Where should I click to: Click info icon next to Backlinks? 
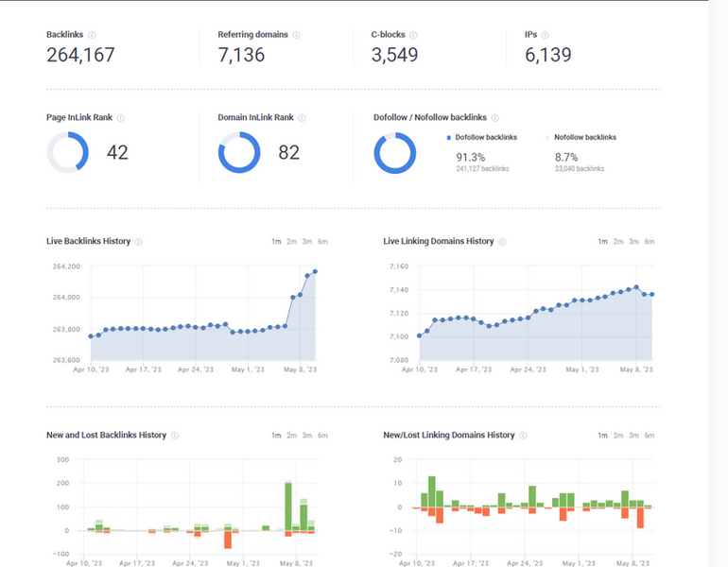pyautogui.click(x=92, y=35)
